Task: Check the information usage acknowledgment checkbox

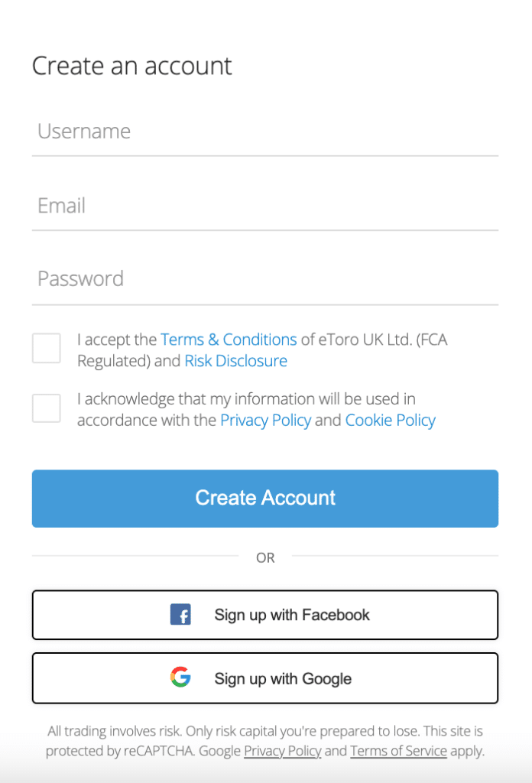Action: click(46, 408)
